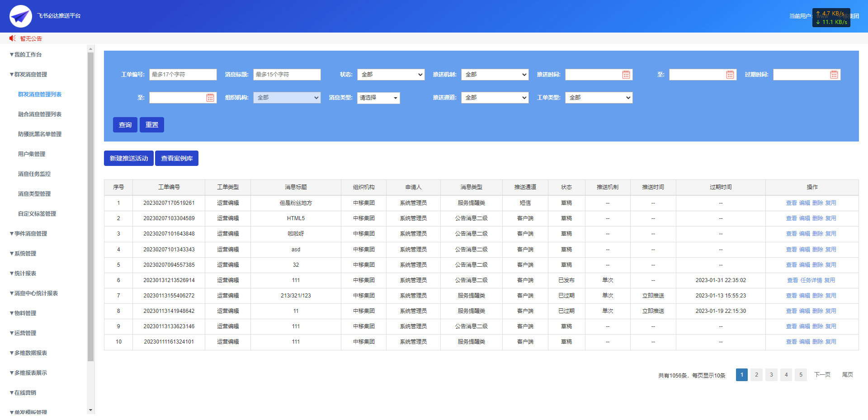Open 融合消息管理列表 page
Viewport: 868px width, 420px height.
pos(40,114)
